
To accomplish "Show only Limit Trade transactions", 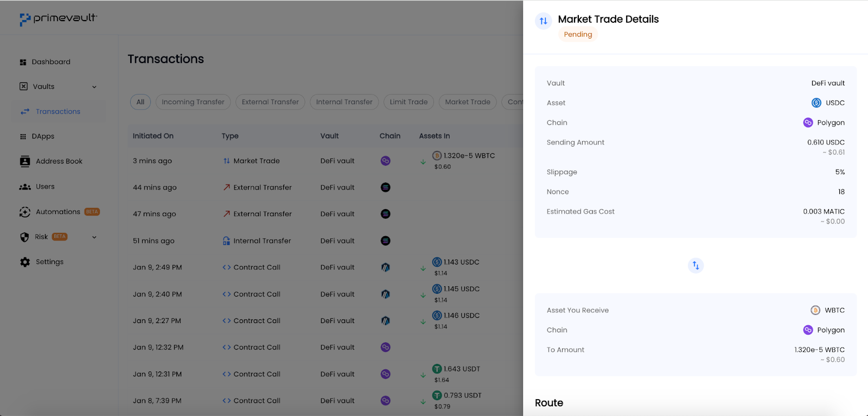I will point(409,102).
